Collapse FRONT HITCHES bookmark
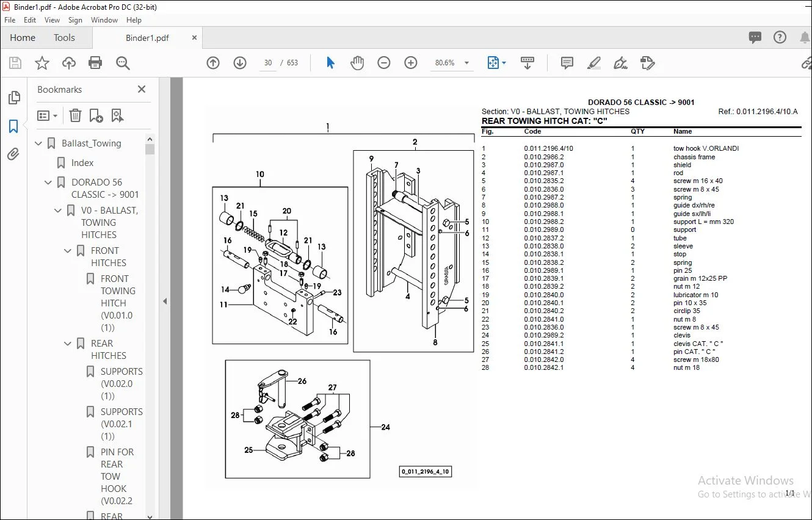 68,251
